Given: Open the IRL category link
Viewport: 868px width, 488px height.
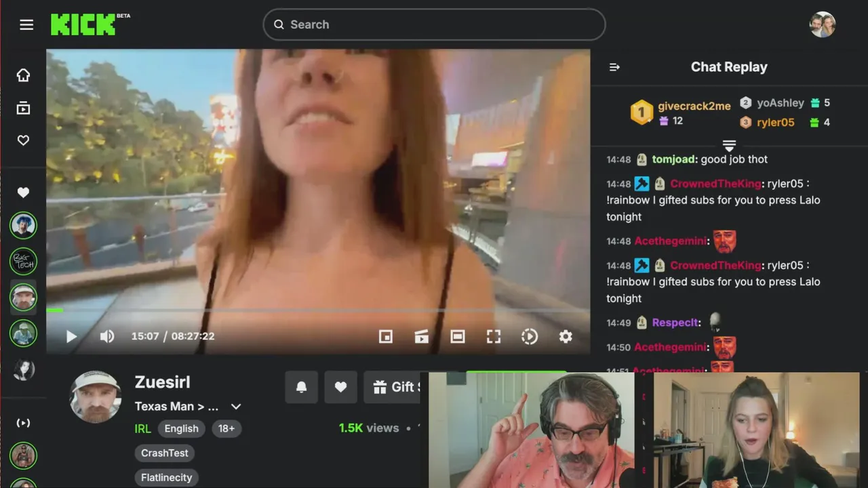Looking at the screenshot, I should click(142, 428).
